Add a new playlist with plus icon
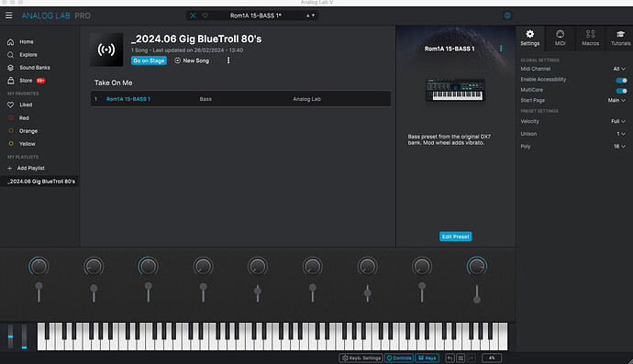633x364 pixels. [10, 169]
